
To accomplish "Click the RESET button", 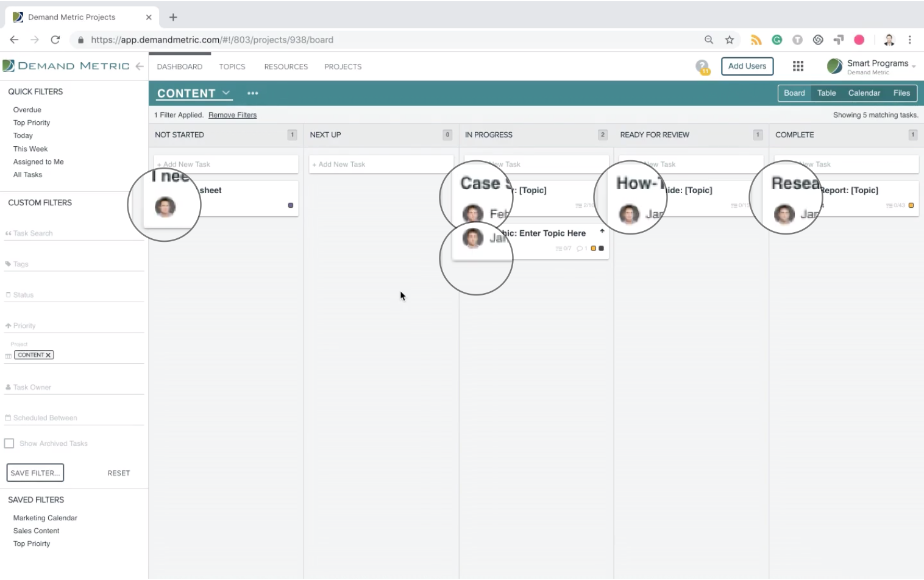I will click(119, 473).
